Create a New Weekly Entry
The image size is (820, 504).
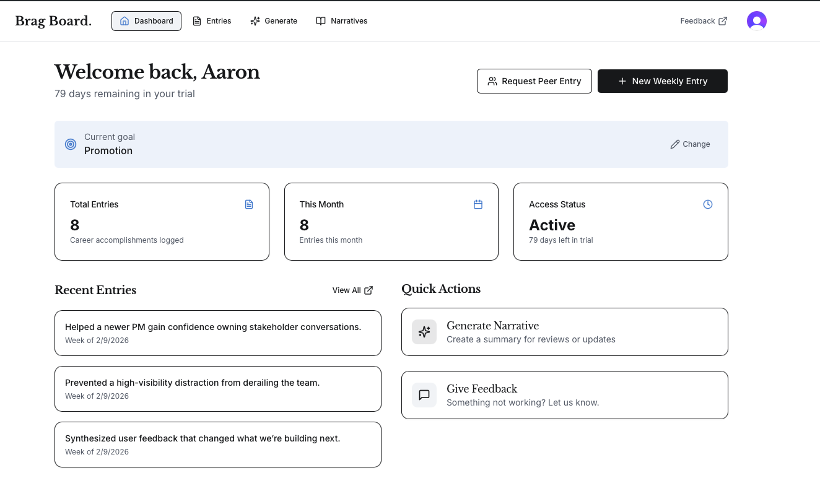[662, 81]
